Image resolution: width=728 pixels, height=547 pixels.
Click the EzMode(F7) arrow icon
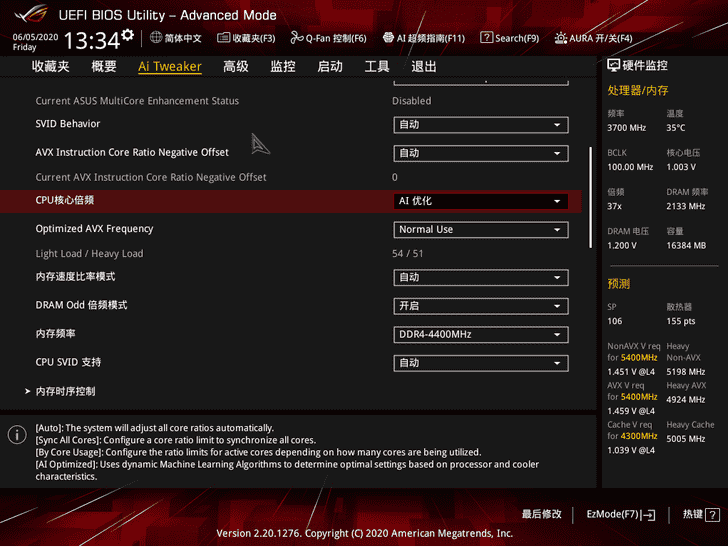point(649,514)
